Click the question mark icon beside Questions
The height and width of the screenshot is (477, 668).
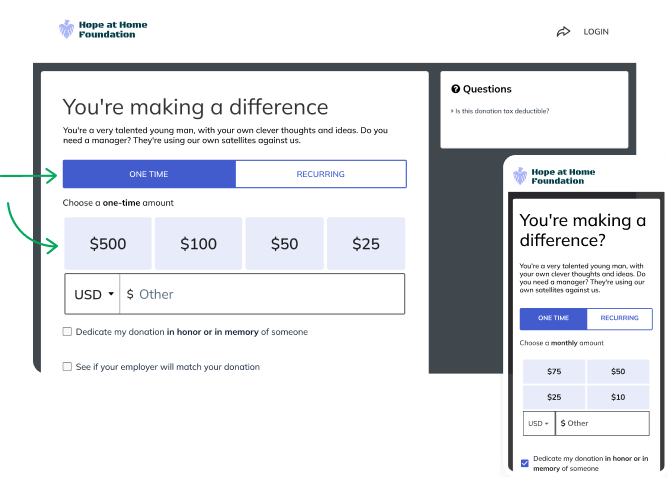pos(456,89)
